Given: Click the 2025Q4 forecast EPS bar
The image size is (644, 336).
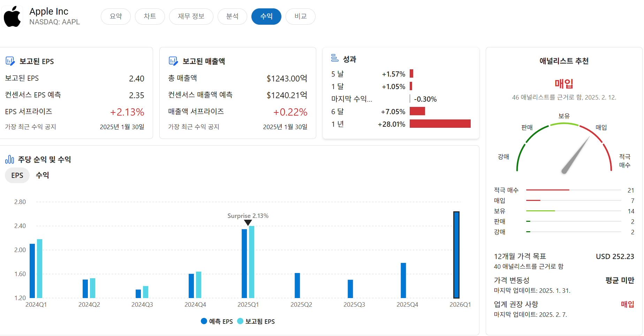Looking at the screenshot, I should pos(403,280).
